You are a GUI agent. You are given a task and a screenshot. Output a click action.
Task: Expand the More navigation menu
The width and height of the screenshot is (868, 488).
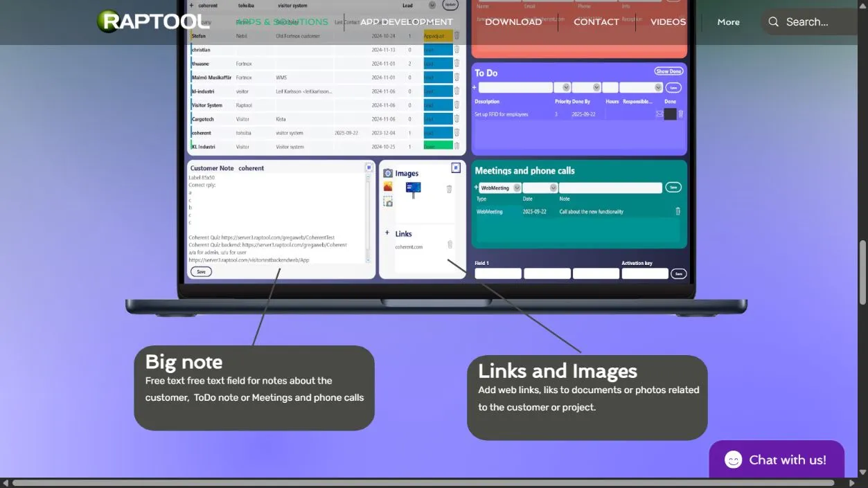point(728,21)
